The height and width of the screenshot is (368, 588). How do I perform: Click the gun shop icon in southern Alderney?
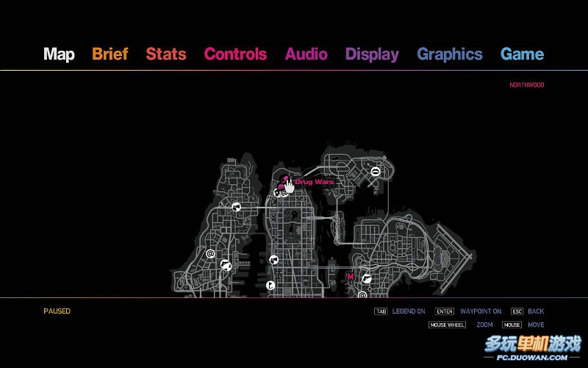click(226, 266)
